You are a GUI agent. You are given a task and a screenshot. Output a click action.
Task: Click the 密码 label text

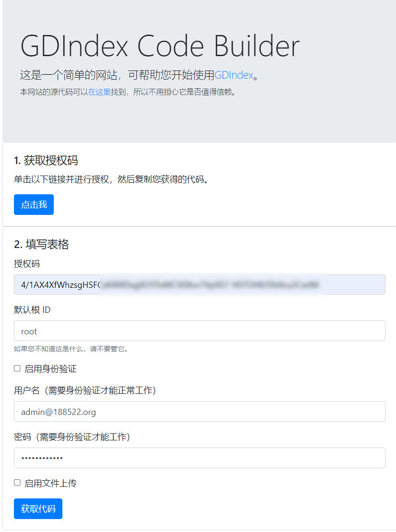click(x=72, y=437)
